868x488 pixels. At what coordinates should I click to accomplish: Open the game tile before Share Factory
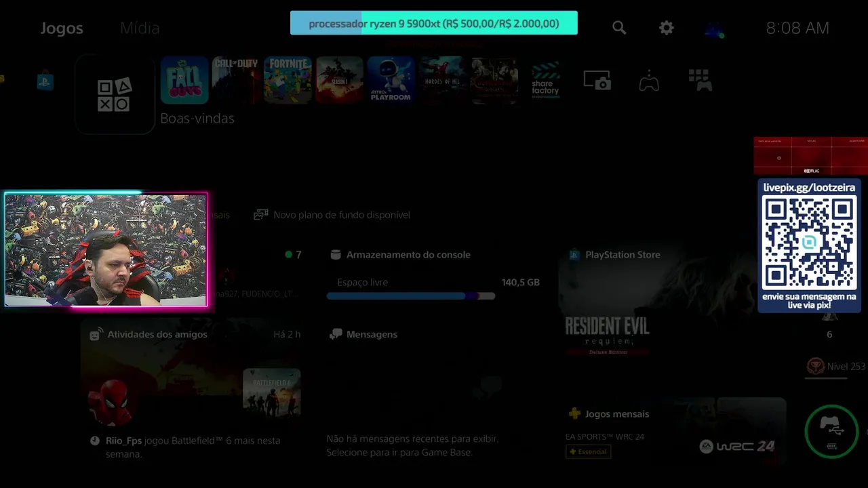[x=494, y=80]
